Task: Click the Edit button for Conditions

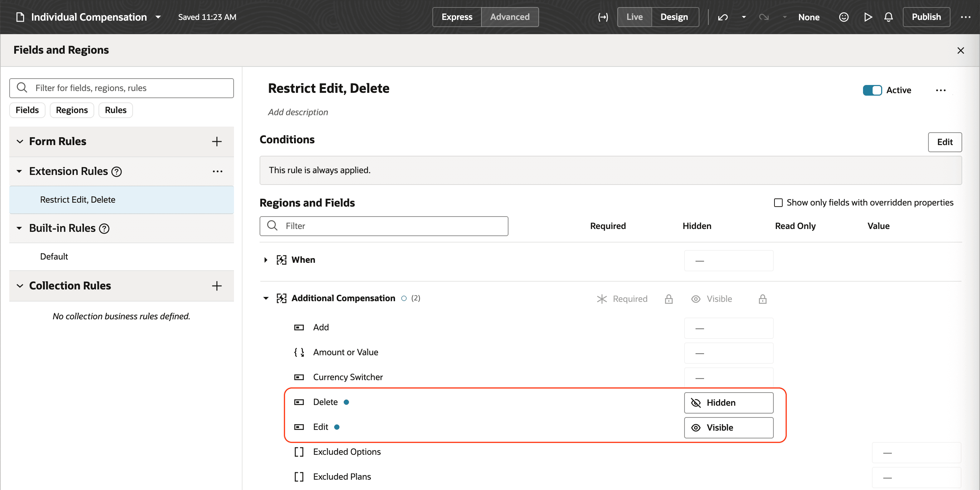Action: 945,142
